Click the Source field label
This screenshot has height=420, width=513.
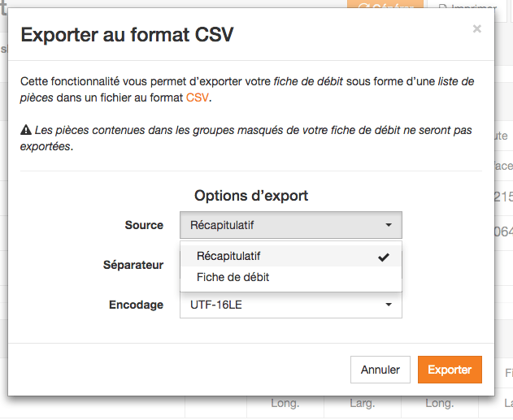click(x=144, y=225)
